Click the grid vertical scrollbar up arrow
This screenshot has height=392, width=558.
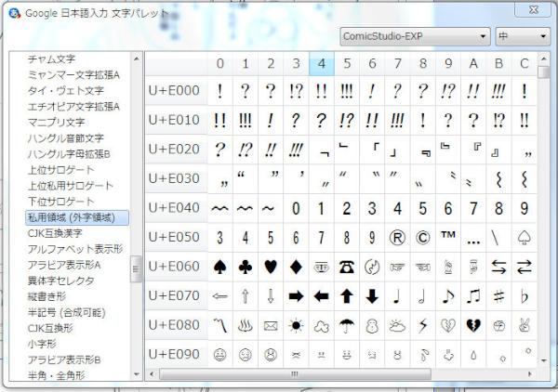point(543,59)
